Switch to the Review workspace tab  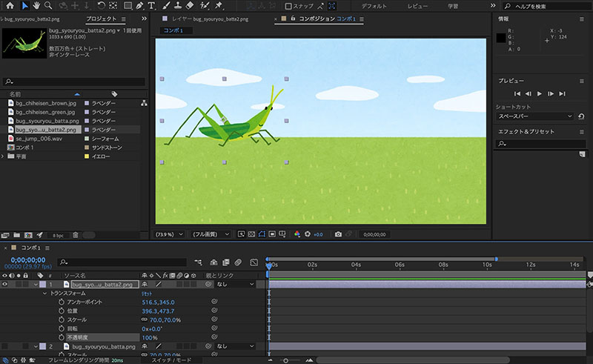point(417,6)
